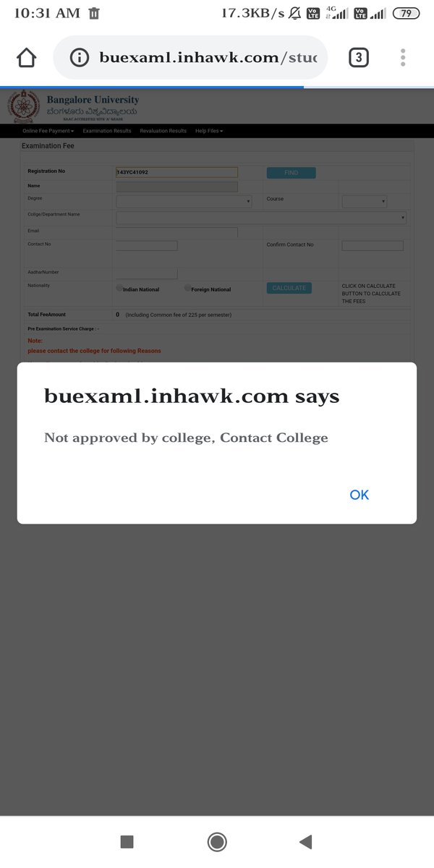
Task: Expand the Degree dropdown
Action: [x=184, y=202]
